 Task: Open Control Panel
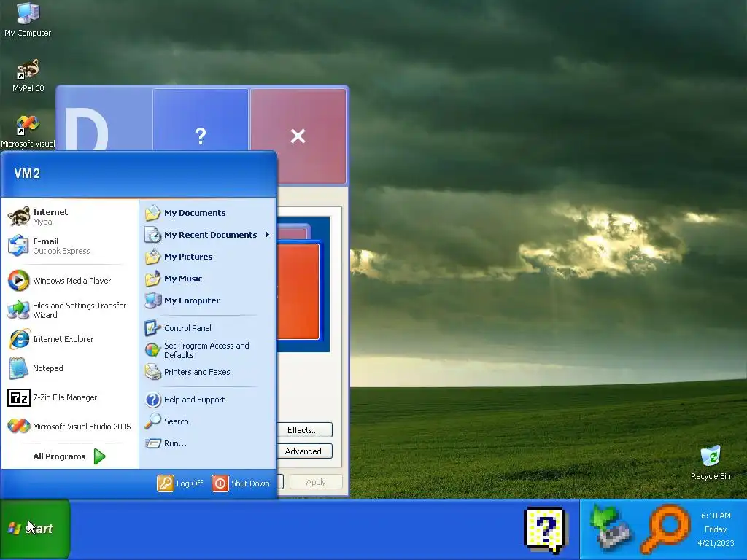pos(208,328)
